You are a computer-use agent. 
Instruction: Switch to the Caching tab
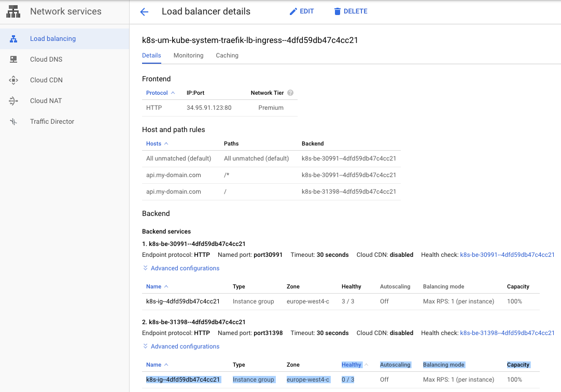227,55
